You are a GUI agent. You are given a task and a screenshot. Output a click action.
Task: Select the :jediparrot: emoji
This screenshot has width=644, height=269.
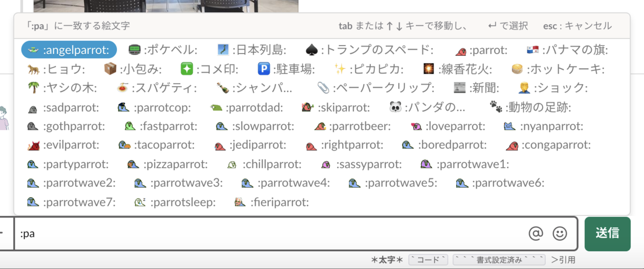click(250, 145)
